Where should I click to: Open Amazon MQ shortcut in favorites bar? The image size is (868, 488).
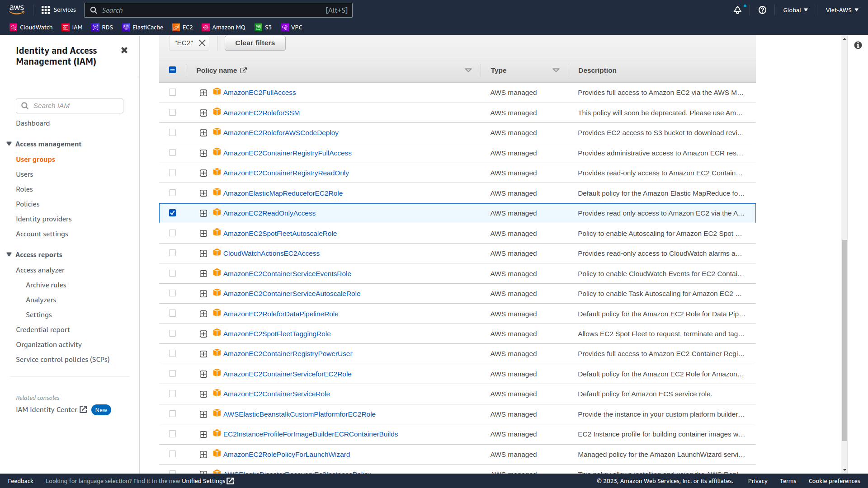click(x=224, y=27)
